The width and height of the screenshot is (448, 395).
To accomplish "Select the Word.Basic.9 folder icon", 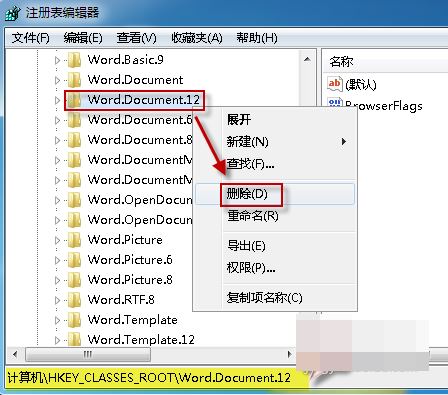I will click(74, 60).
